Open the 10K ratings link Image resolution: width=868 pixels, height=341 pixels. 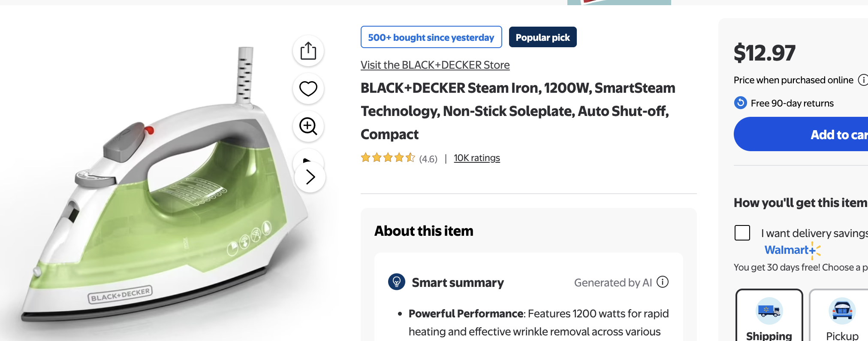tap(476, 158)
